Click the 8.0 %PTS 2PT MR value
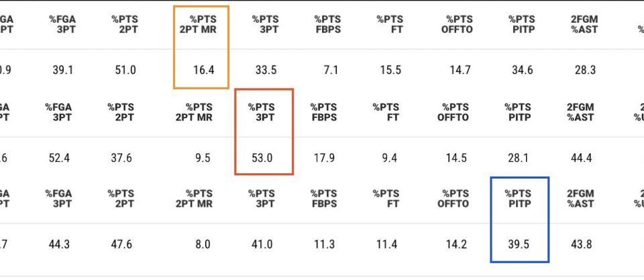Image resolution: width=644 pixels, height=280 pixels. point(202,244)
